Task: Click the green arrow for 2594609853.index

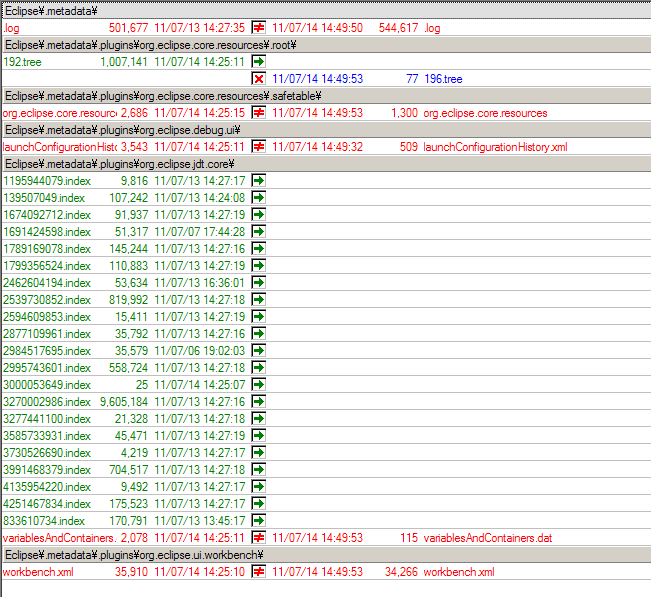Action: pyautogui.click(x=259, y=317)
